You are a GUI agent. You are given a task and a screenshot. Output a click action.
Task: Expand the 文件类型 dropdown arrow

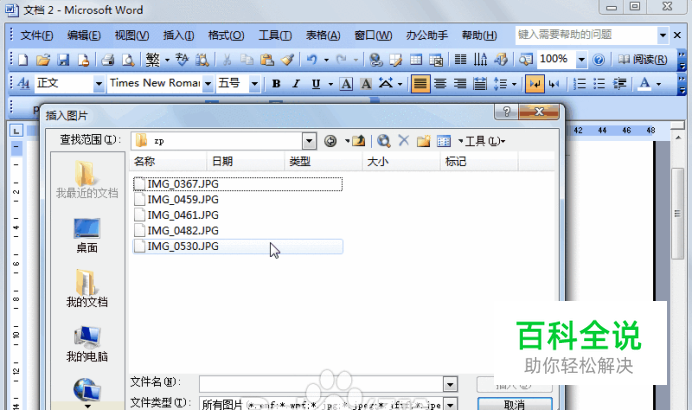point(450,404)
